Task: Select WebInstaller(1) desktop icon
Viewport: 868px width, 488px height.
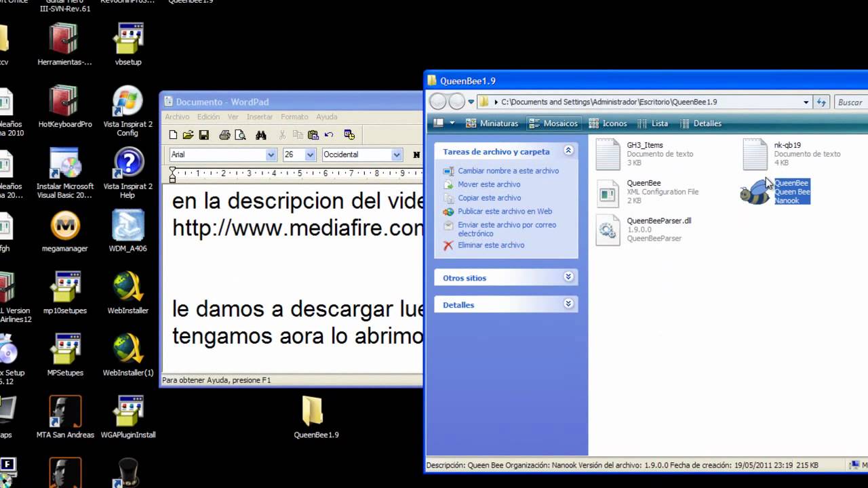Action: tap(128, 355)
